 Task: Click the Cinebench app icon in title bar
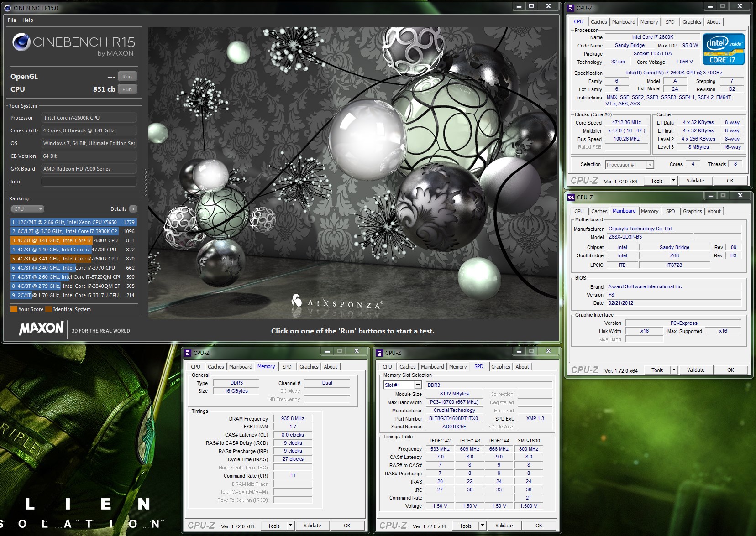click(7, 8)
